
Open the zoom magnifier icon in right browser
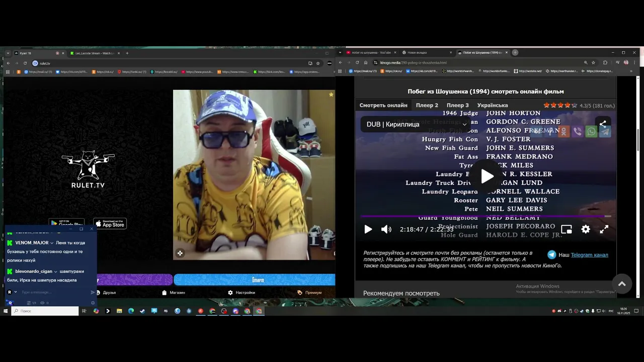[x=585, y=62]
